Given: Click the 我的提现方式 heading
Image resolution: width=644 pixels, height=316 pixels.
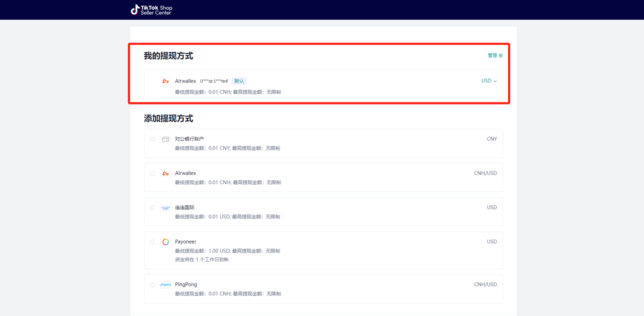Looking at the screenshot, I should (x=169, y=56).
